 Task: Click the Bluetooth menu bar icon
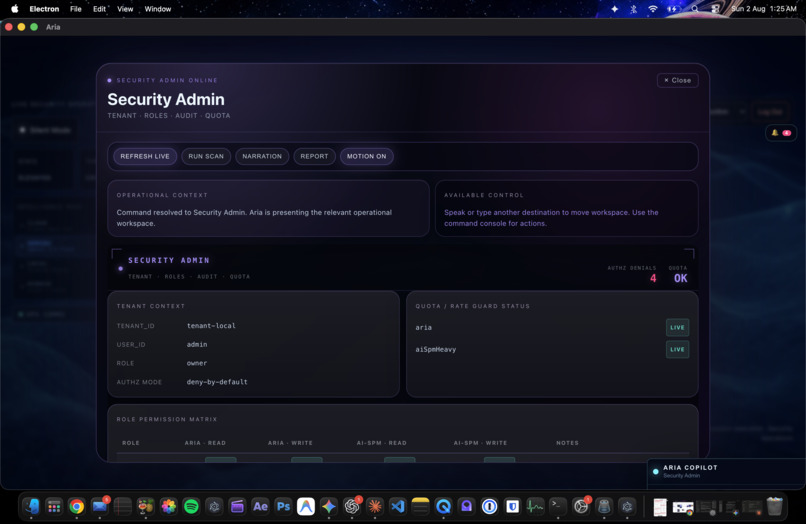(634, 9)
